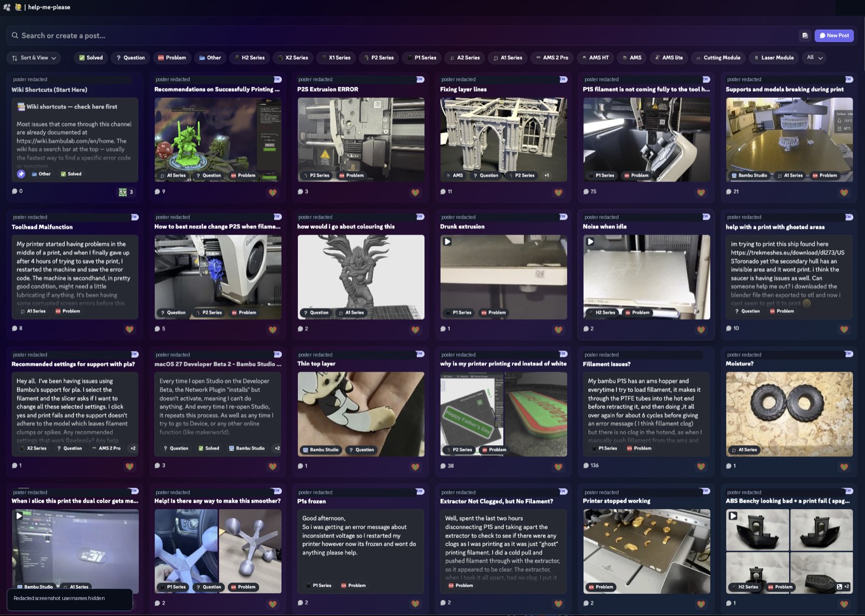Click the H2 Series tag on 'Noise when idle'
865x616 pixels.
pyautogui.click(x=602, y=313)
